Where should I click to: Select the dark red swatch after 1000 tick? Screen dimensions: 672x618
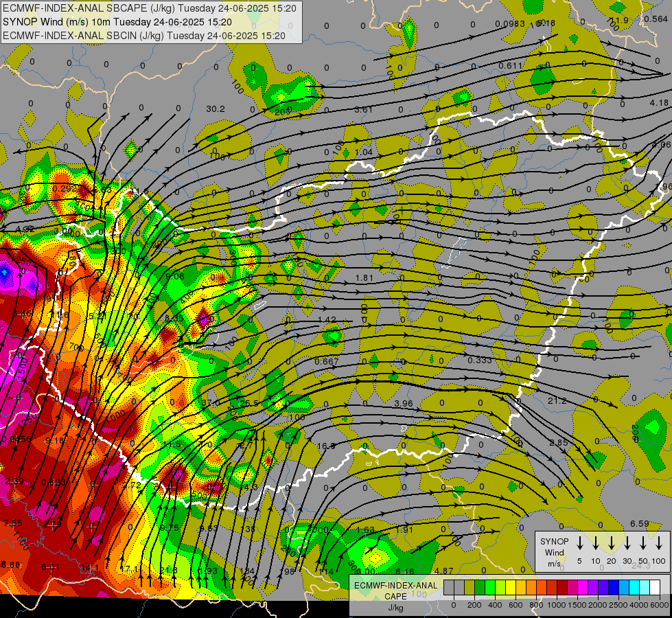(x=562, y=587)
